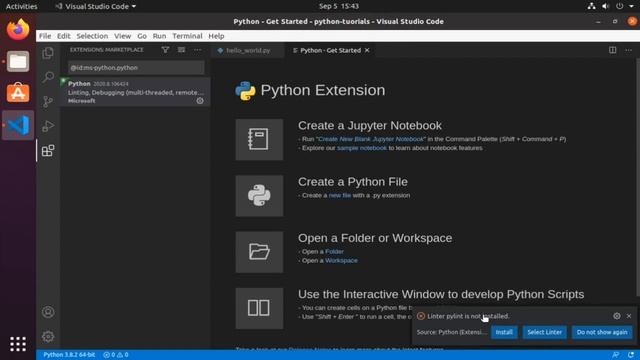This screenshot has width=640, height=360.
Task: Click Activities in top bar
Action: point(21,6)
